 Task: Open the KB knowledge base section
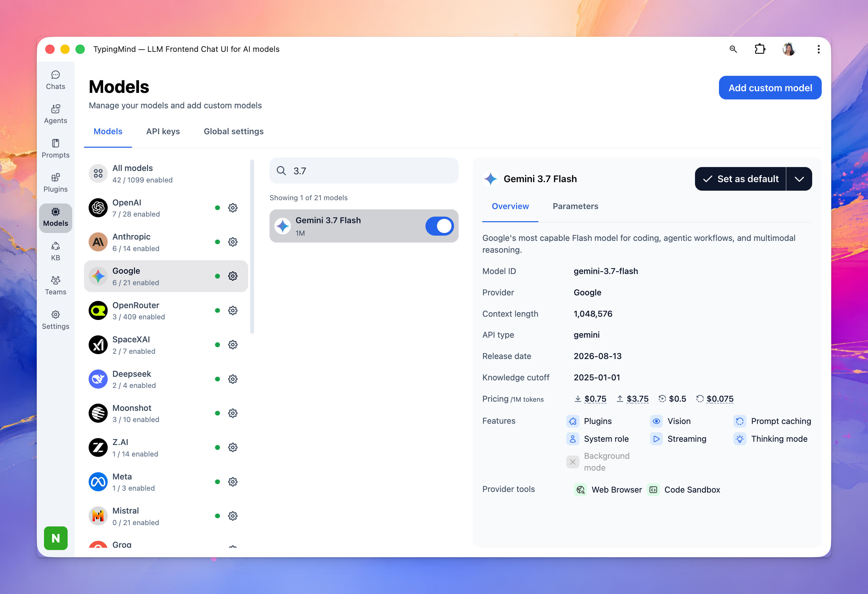[55, 252]
